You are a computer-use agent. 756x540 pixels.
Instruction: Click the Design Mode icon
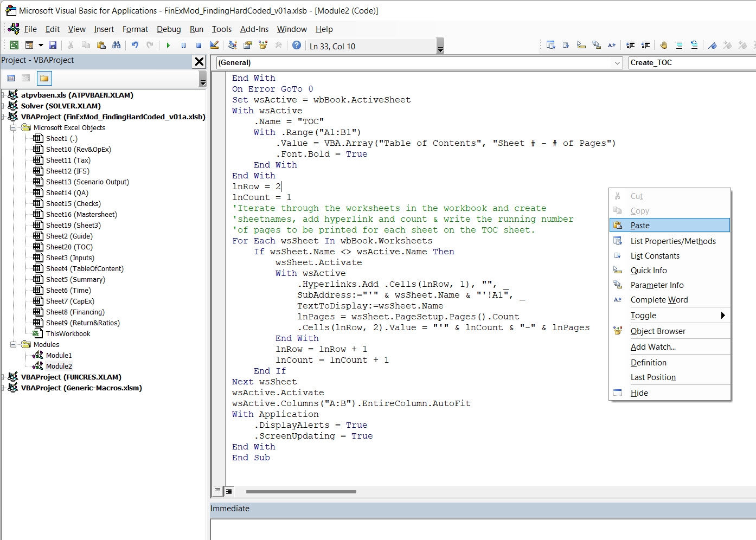pyautogui.click(x=214, y=46)
